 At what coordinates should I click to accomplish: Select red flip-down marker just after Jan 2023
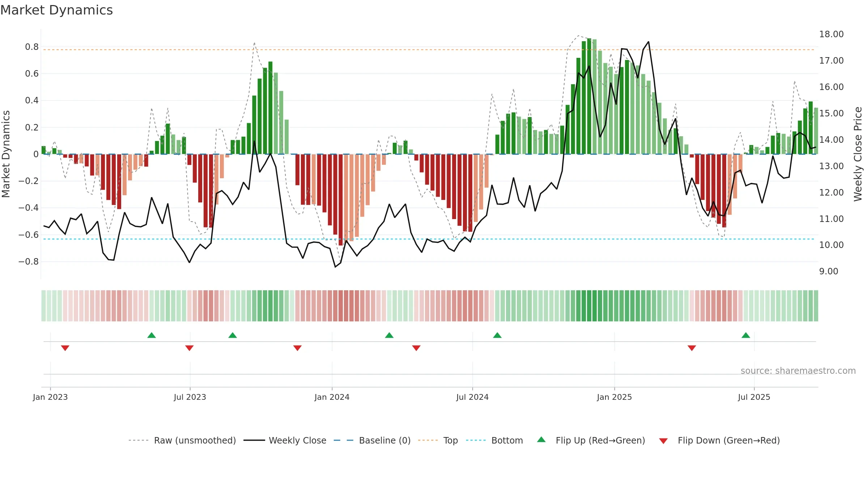pyautogui.click(x=65, y=348)
